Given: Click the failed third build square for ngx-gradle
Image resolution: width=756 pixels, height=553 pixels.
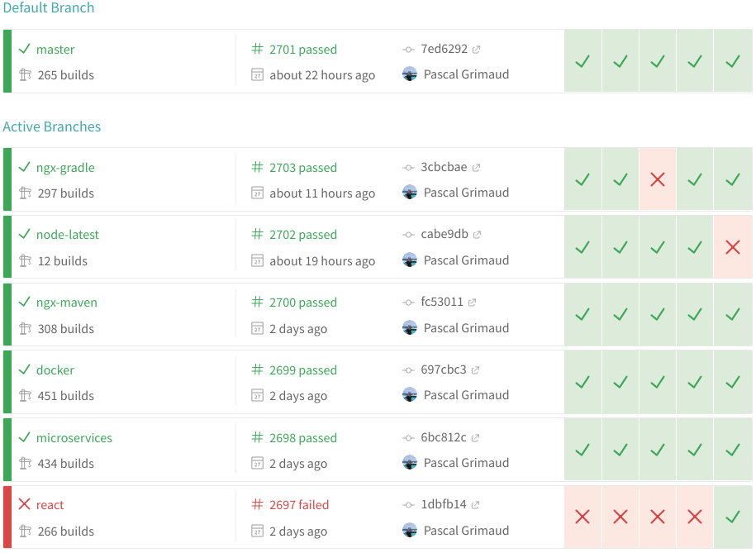Looking at the screenshot, I should pos(658,179).
